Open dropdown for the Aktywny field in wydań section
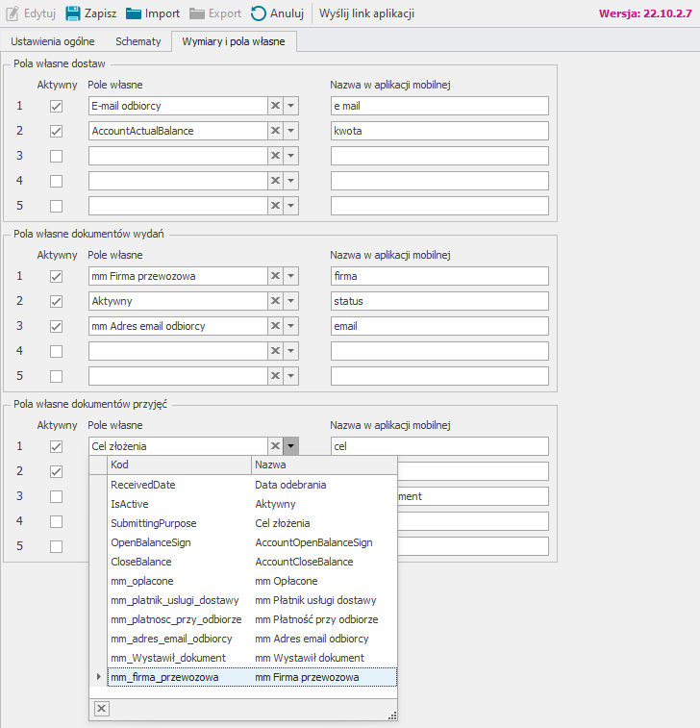Screen dimensions: 700x728 (x=291, y=301)
